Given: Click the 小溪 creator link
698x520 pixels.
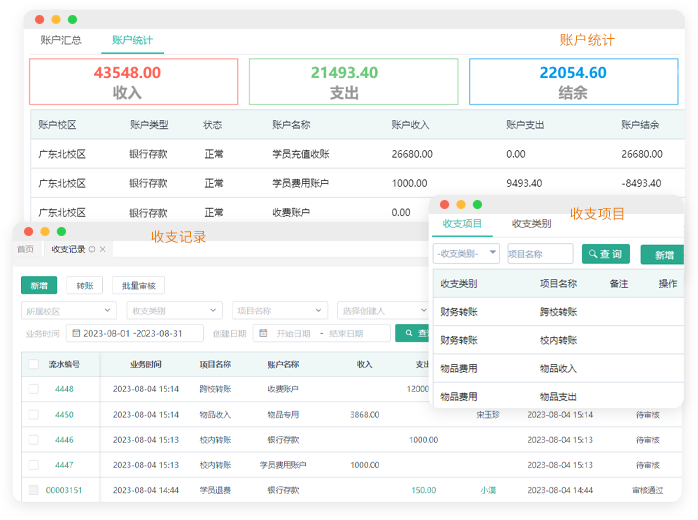Looking at the screenshot, I should tap(488, 490).
